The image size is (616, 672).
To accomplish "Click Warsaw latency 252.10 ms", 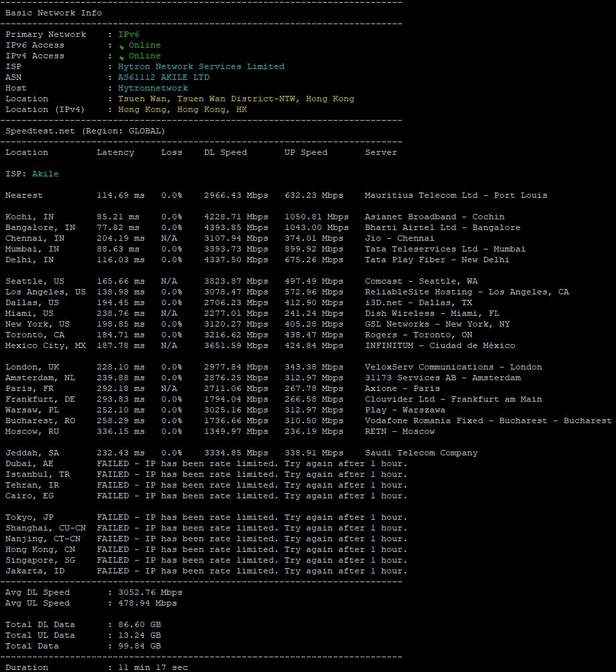I will click(x=121, y=409).
